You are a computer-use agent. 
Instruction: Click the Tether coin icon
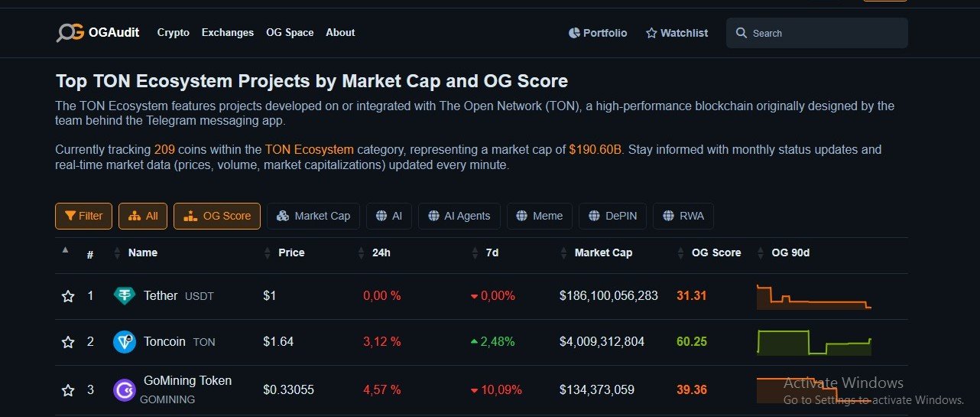[124, 296]
